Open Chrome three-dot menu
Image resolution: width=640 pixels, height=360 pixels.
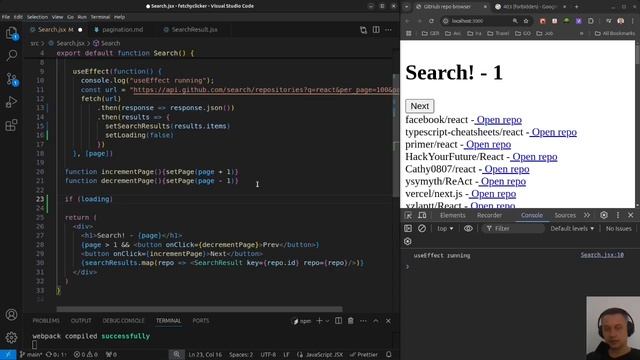(632, 21)
